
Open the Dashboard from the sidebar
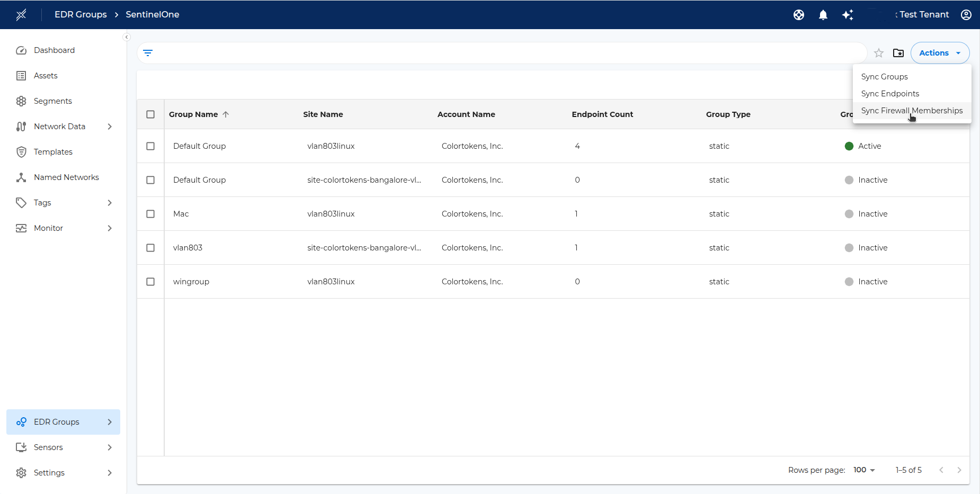coord(54,50)
